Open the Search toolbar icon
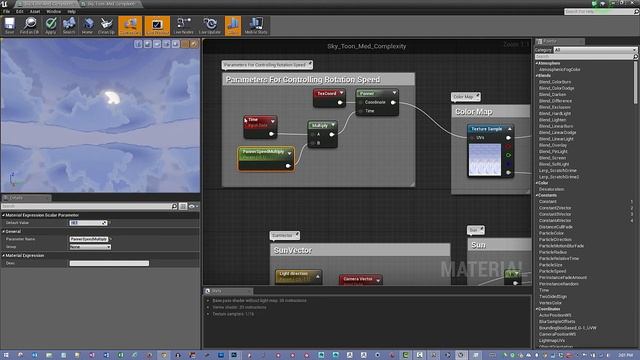This screenshot has height=360, width=640. [69, 25]
